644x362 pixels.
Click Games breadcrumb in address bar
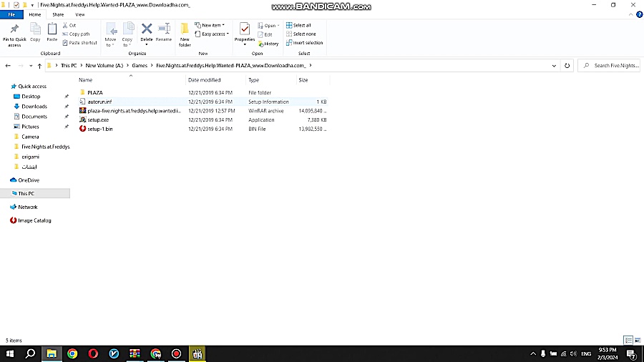click(x=140, y=66)
